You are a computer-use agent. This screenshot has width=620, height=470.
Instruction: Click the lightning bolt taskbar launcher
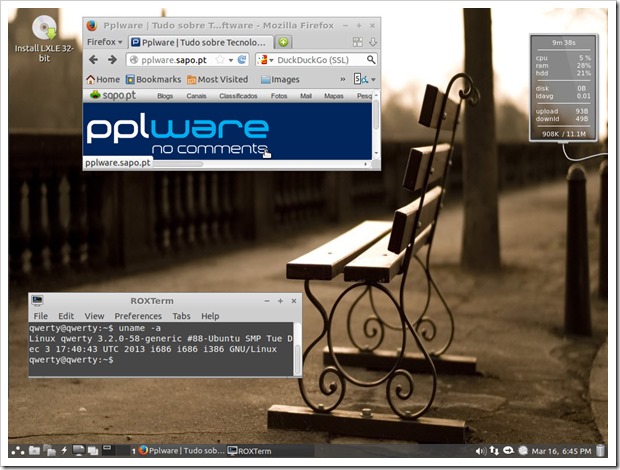pos(64,450)
